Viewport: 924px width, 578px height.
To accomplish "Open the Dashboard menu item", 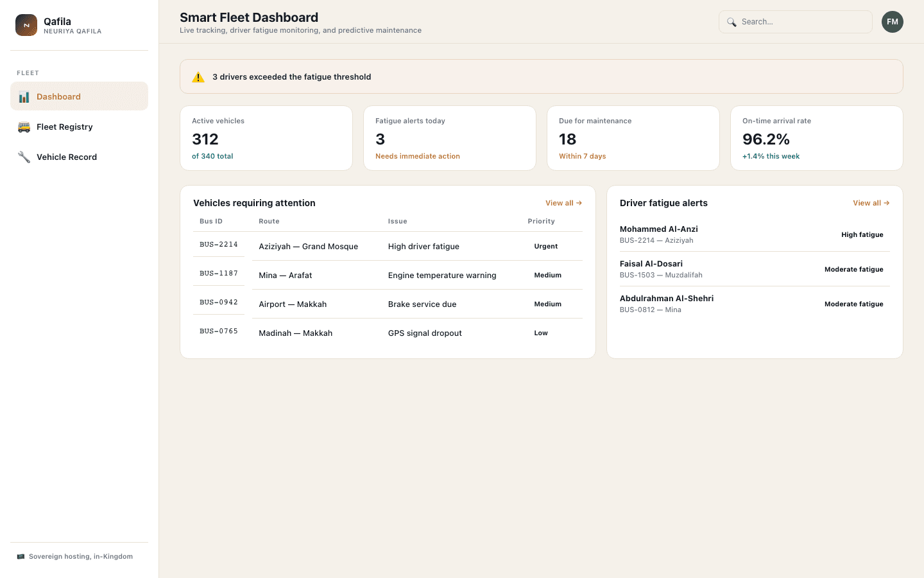I will click(79, 96).
